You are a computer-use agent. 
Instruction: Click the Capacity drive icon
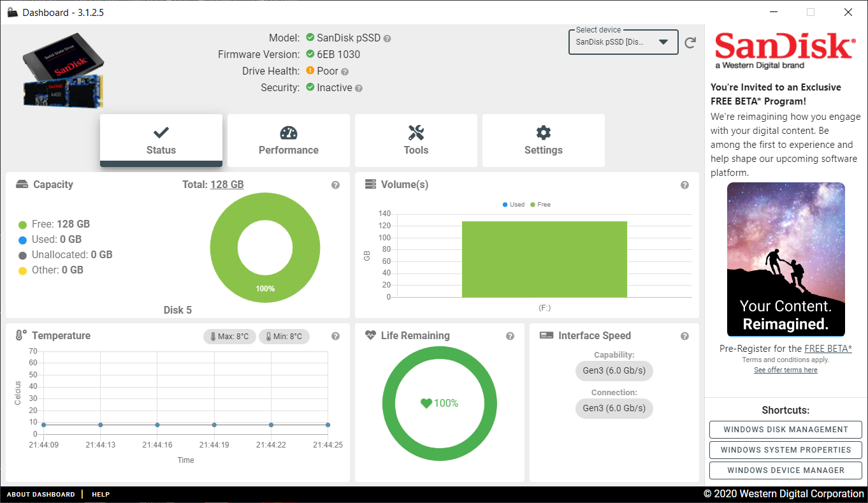coord(22,184)
